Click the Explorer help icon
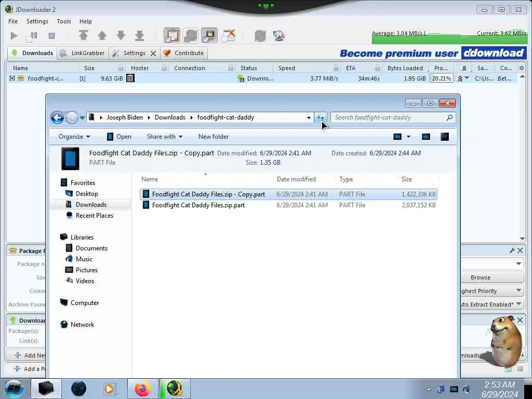This screenshot has height=399, width=532. point(445,137)
